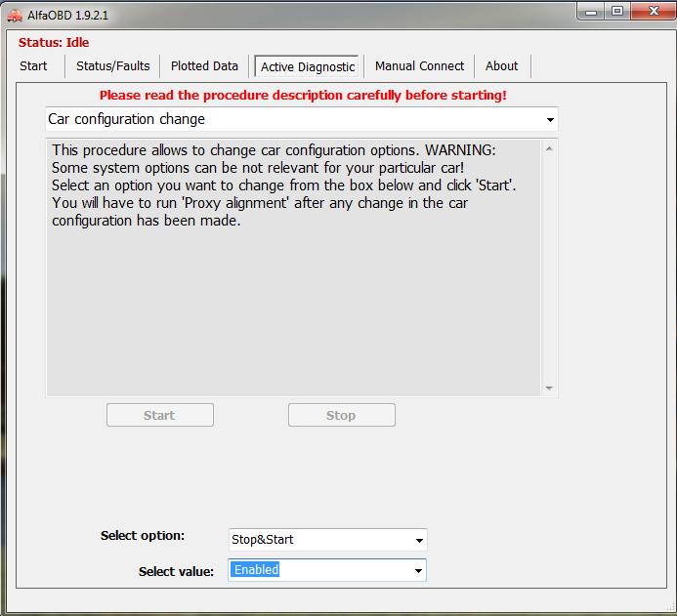
Task: Switch to the Start tab
Action: [x=33, y=66]
